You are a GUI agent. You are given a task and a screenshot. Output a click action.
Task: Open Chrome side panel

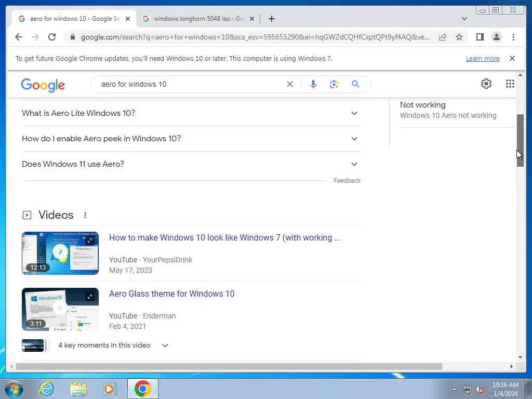click(x=480, y=37)
